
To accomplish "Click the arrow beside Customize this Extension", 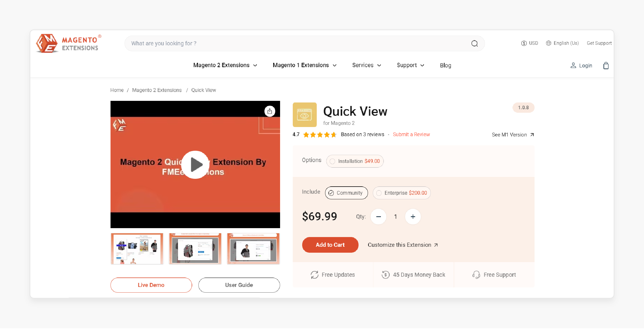I will [436, 245].
